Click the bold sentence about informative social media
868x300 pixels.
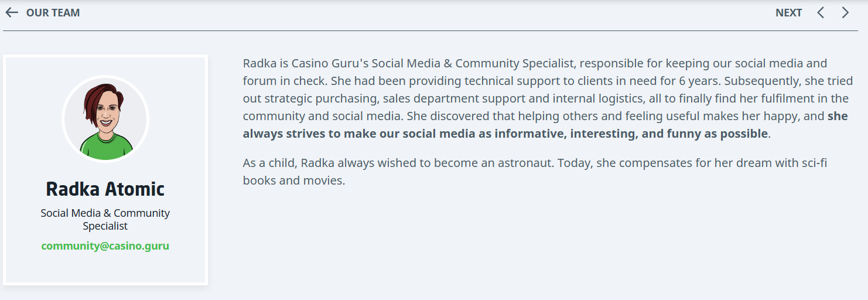tap(504, 134)
